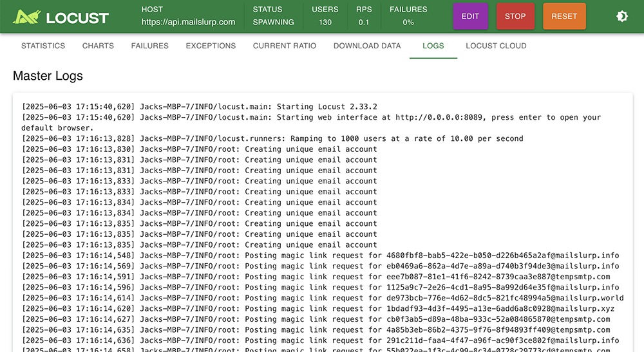Click the users count 130

[x=325, y=22]
